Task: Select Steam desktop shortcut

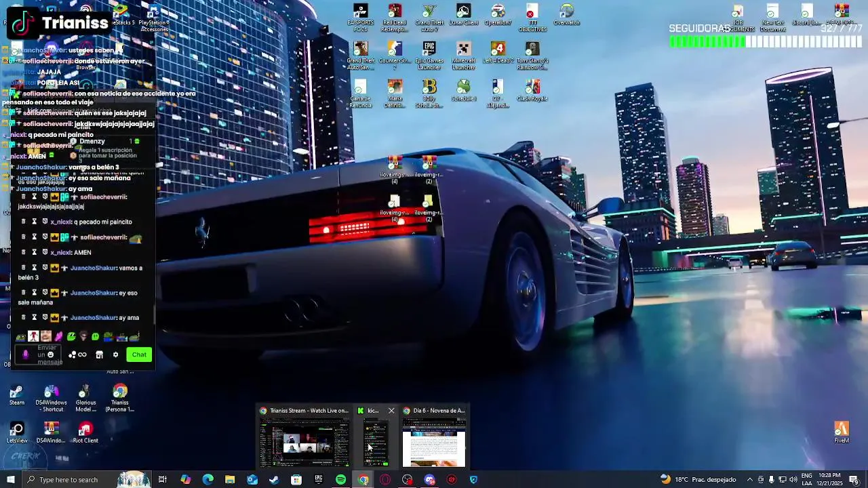Action: [17, 395]
